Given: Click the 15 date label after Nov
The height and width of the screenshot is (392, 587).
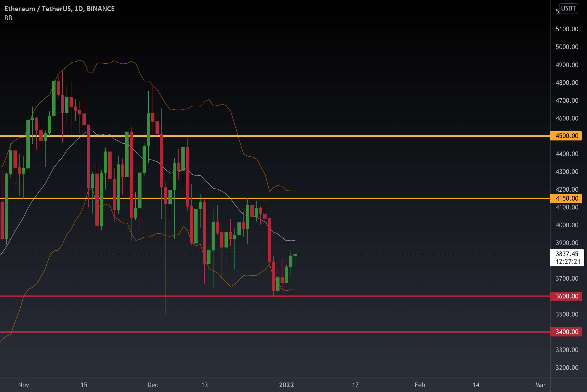Looking at the screenshot, I should (x=84, y=385).
